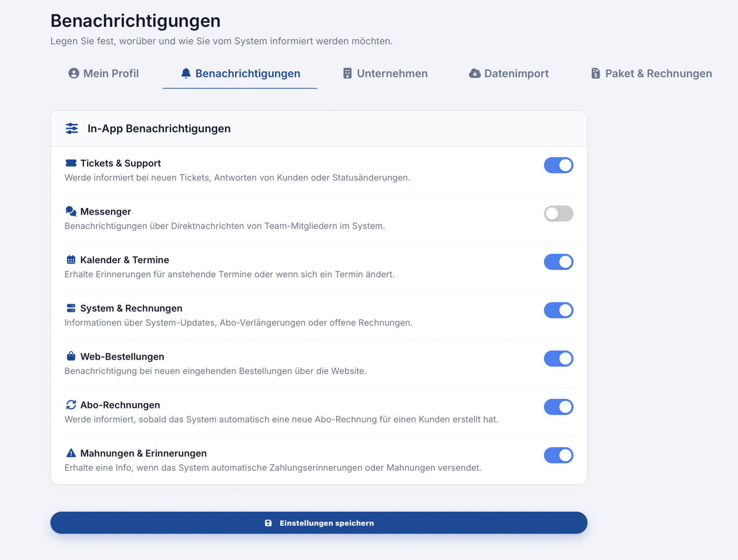Click the calendar icon next to Kalender & Termine

[x=71, y=260]
